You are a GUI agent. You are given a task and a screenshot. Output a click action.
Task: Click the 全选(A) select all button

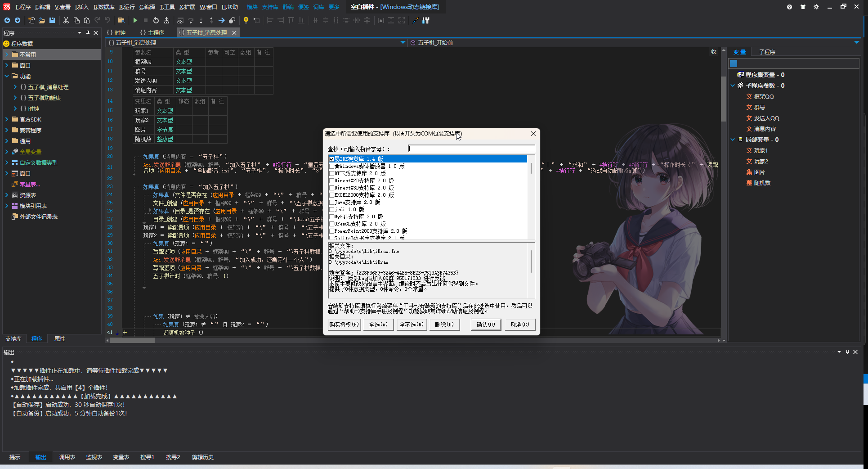378,325
